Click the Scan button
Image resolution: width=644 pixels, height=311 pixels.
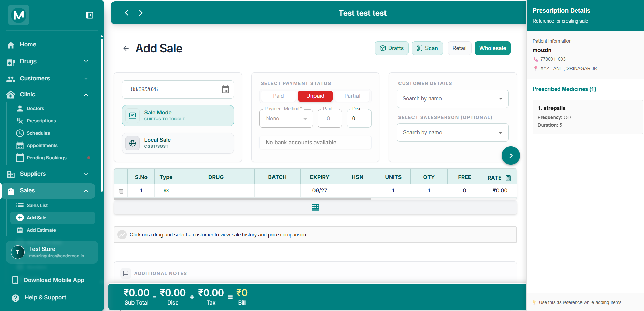pyautogui.click(x=427, y=48)
